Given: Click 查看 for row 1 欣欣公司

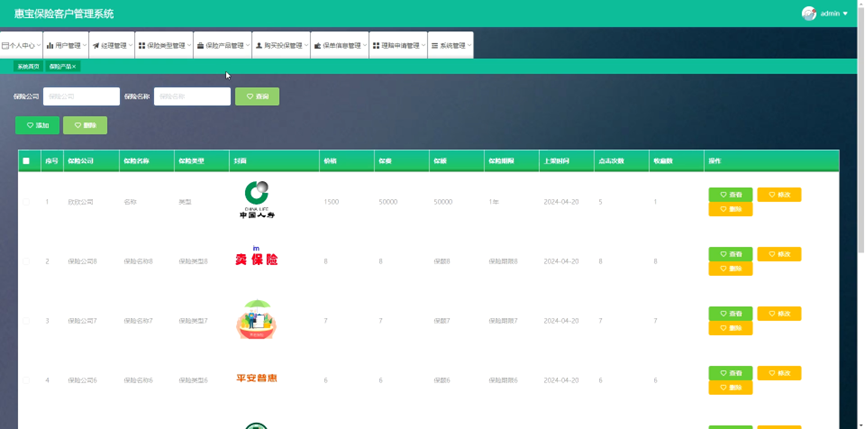Looking at the screenshot, I should point(730,195).
